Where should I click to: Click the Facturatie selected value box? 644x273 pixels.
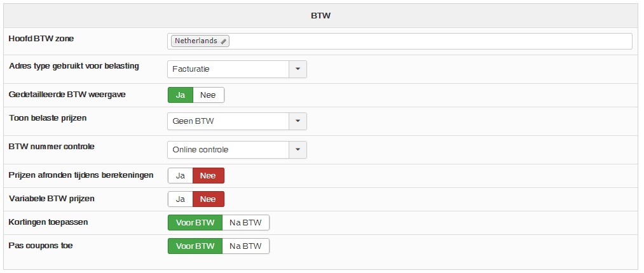click(228, 69)
